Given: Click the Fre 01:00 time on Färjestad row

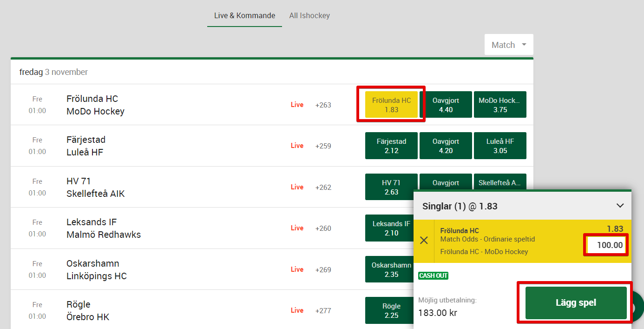Looking at the screenshot, I should click(37, 146).
